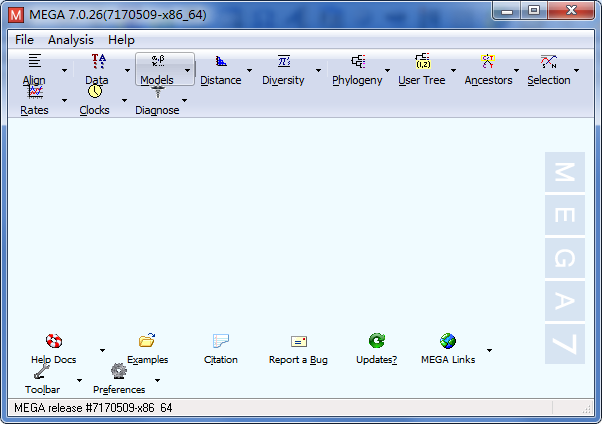This screenshot has width=602, height=424.
Task: Click the resize grip in status bar
Action: point(587,409)
